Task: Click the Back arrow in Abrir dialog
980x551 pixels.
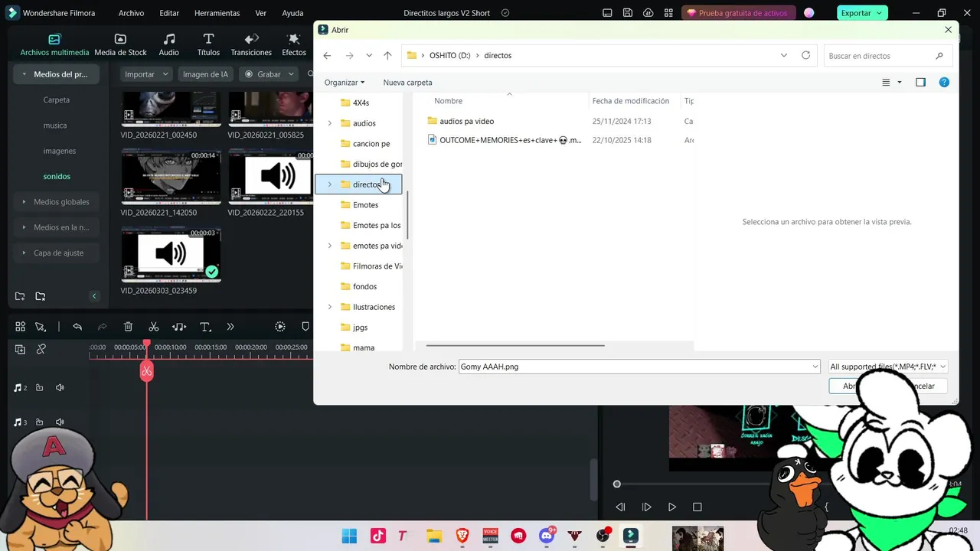Action: click(327, 55)
